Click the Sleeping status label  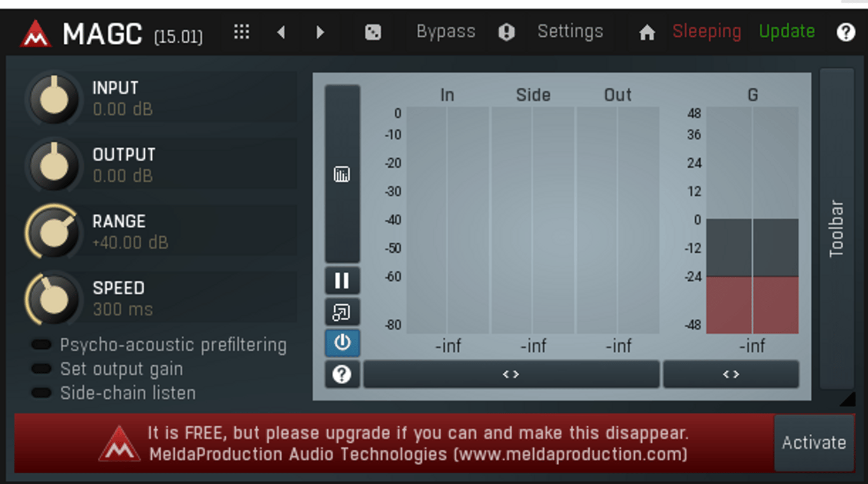[707, 31]
